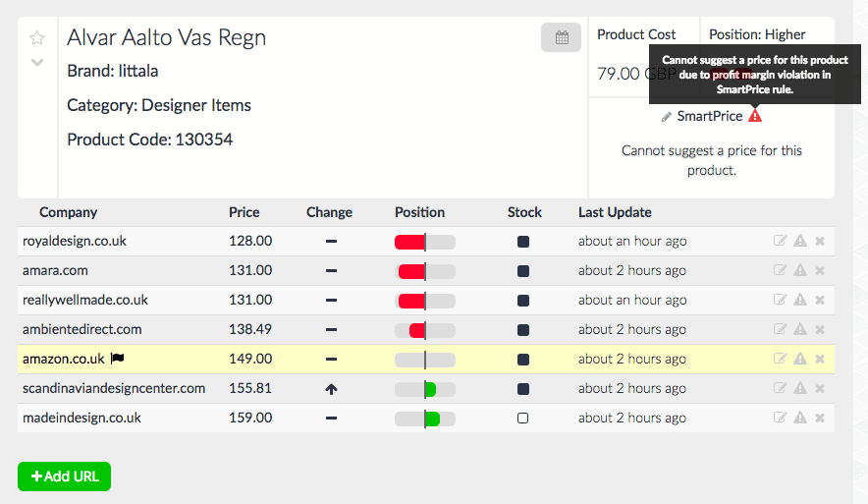The width and height of the screenshot is (868, 504).
Task: Click the Add URL button
Action: click(65, 476)
